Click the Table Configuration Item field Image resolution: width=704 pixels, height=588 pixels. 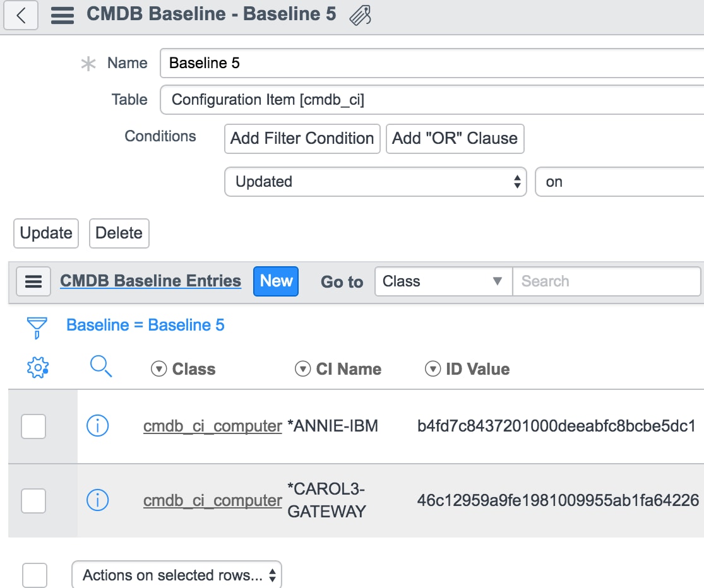[432, 100]
